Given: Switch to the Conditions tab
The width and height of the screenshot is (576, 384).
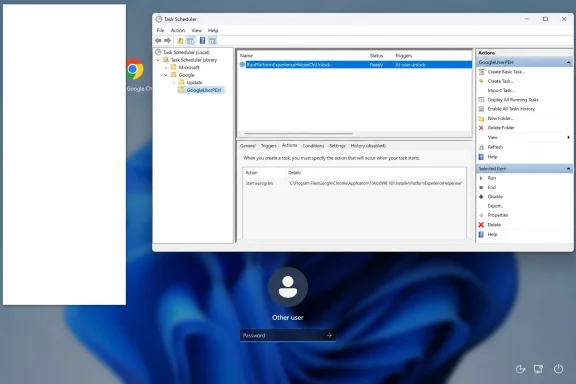Looking at the screenshot, I should coord(313,146).
